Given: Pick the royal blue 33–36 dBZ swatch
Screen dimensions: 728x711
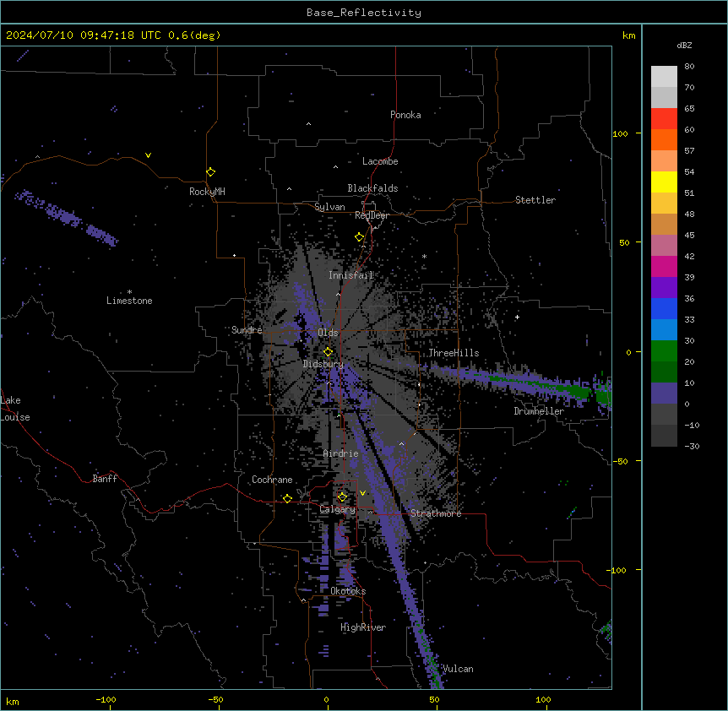Looking at the screenshot, I should pyautogui.click(x=664, y=308).
